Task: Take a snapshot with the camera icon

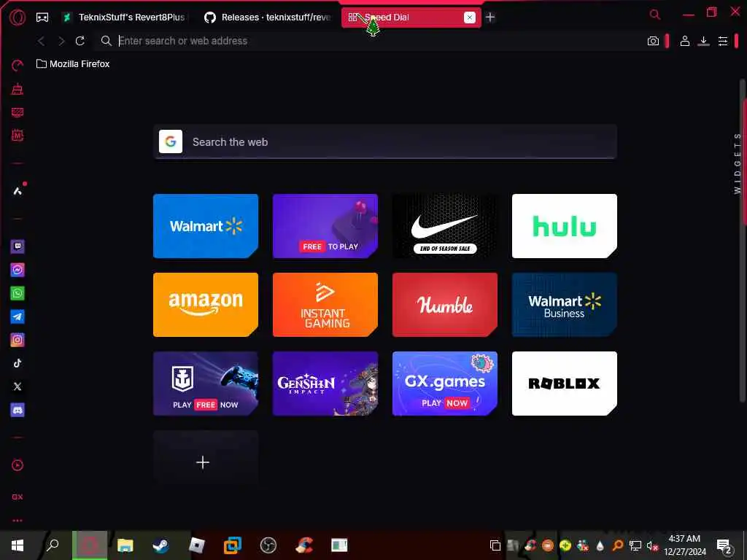Action: coord(653,41)
